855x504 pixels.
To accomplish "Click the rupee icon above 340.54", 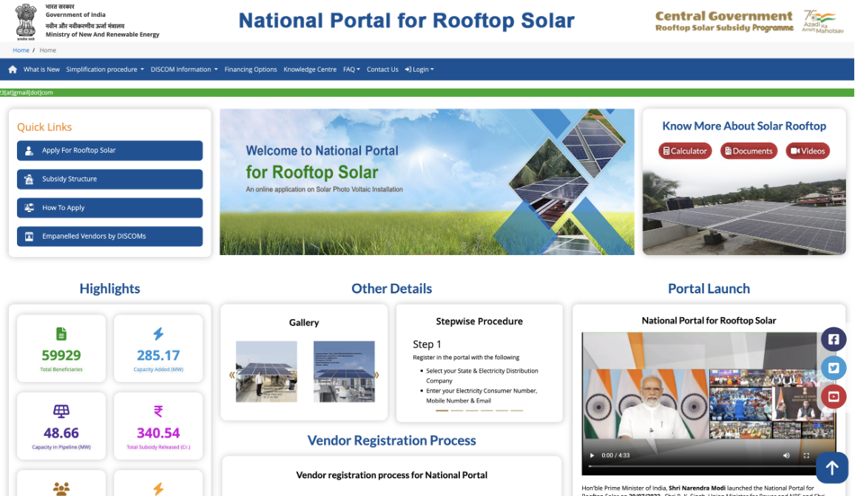I will coord(158,411).
